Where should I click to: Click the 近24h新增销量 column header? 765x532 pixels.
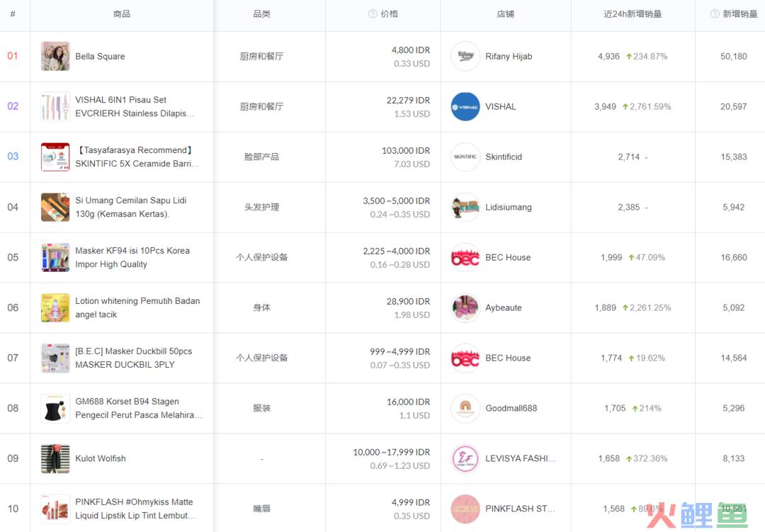633,13
